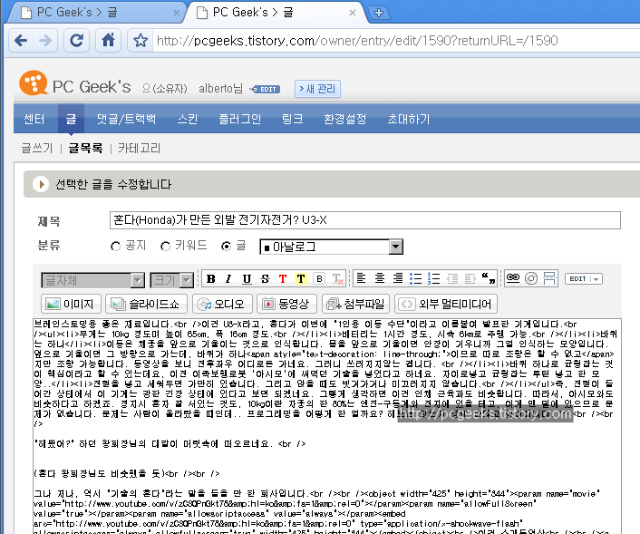Click the PC Geek's blog title
This screenshot has width=640, height=534.
[92, 87]
